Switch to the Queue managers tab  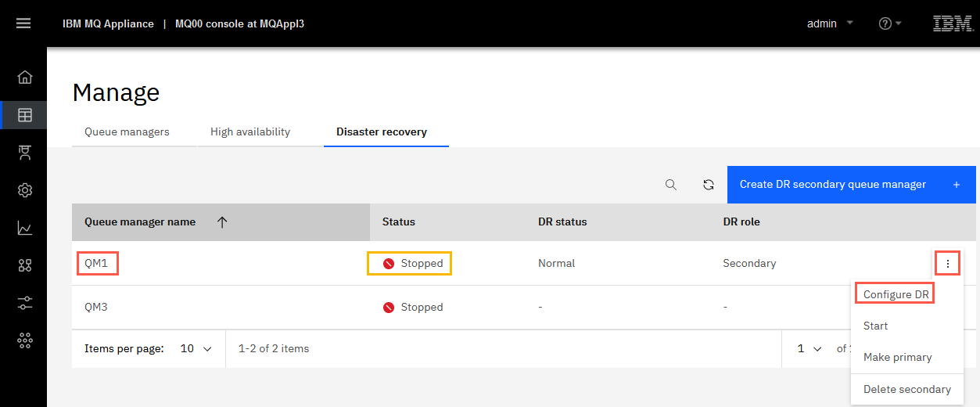click(127, 131)
